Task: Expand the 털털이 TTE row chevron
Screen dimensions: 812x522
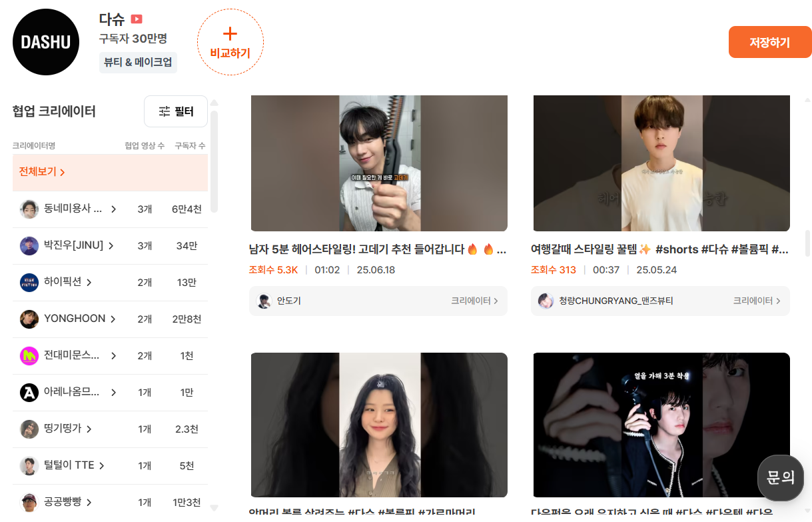Action: click(101, 466)
